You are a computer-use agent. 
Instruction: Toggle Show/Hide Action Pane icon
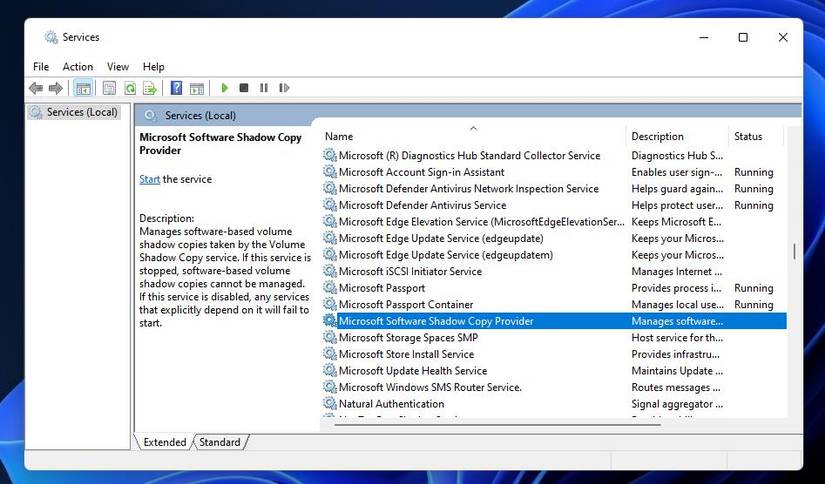pos(197,88)
